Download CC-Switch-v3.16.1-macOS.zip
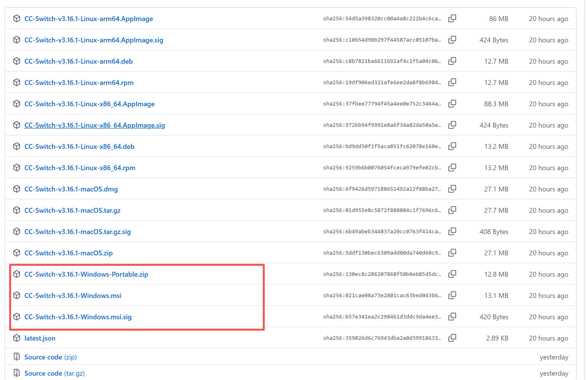588x380 pixels. click(68, 253)
